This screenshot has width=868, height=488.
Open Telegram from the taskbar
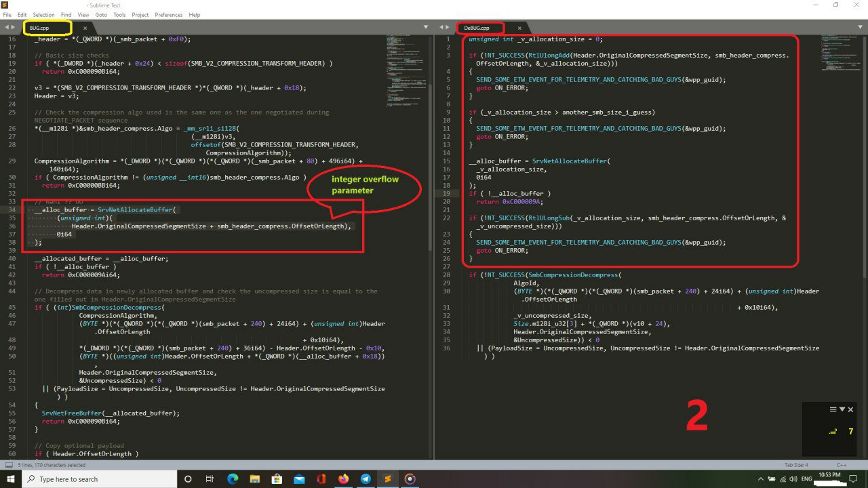pos(366,479)
